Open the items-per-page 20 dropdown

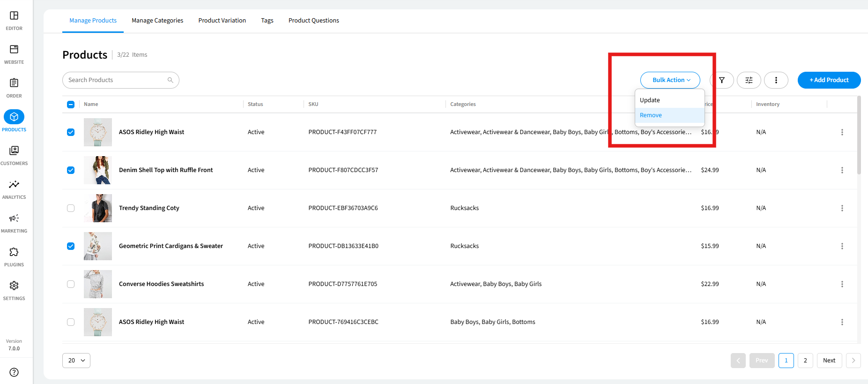pos(76,361)
